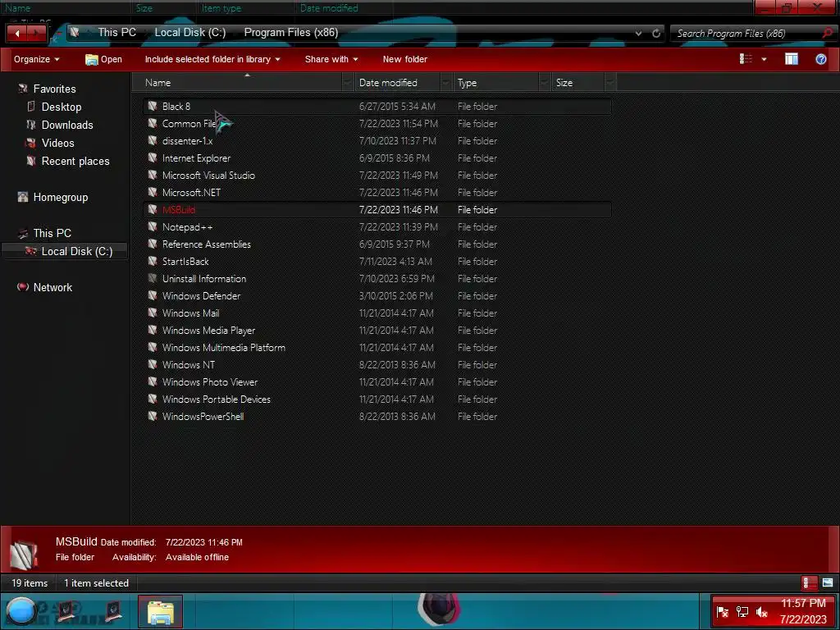This screenshot has width=840, height=630.
Task: Click the Reference Assemblies folder icon
Action: click(152, 244)
